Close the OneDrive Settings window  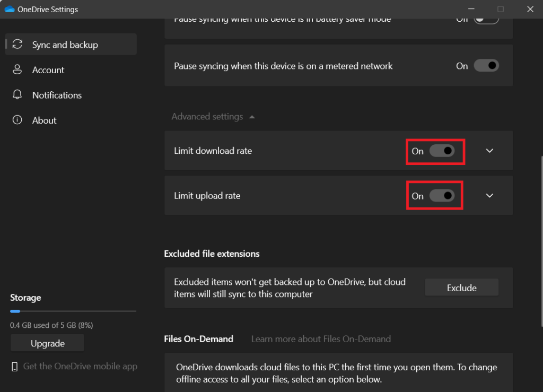(x=530, y=9)
